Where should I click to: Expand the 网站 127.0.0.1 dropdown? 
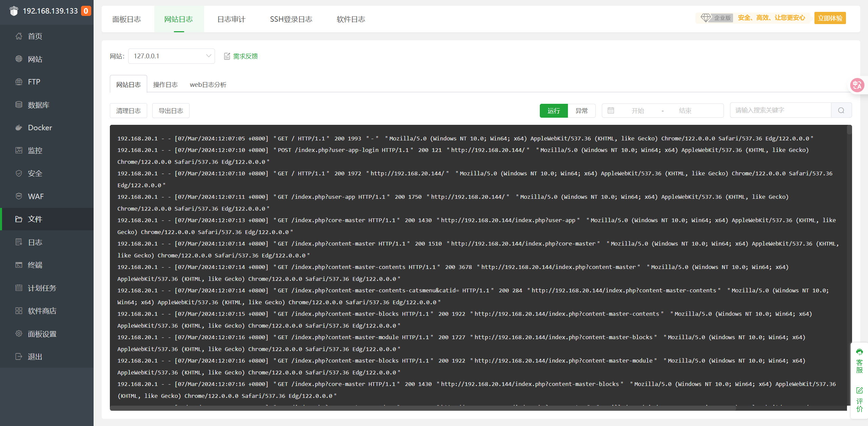[x=171, y=56]
